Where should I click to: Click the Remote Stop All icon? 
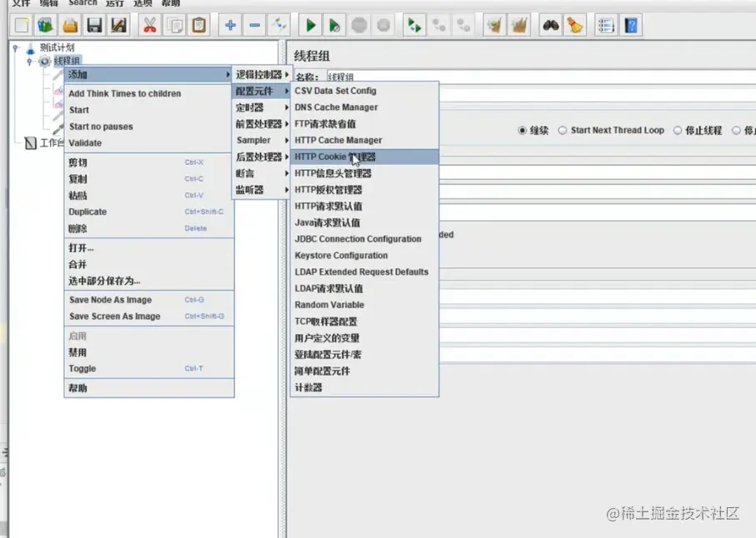coord(438,25)
